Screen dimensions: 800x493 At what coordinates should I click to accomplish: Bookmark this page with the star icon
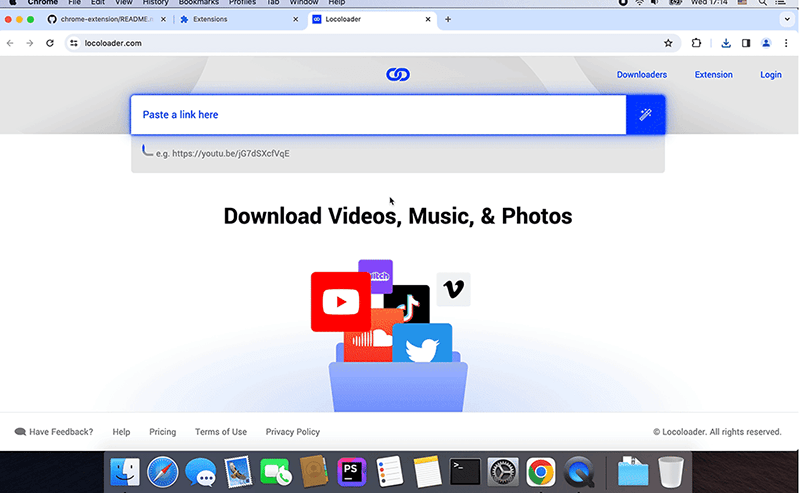point(668,43)
